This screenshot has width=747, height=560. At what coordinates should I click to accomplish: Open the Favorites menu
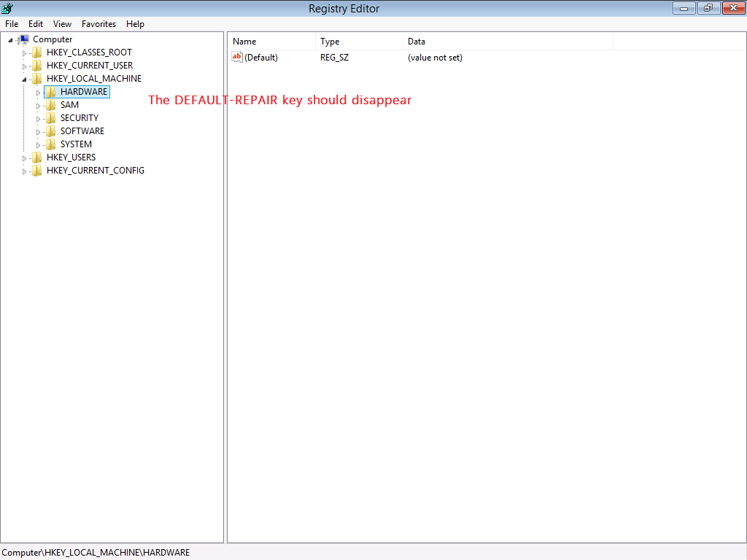point(98,24)
